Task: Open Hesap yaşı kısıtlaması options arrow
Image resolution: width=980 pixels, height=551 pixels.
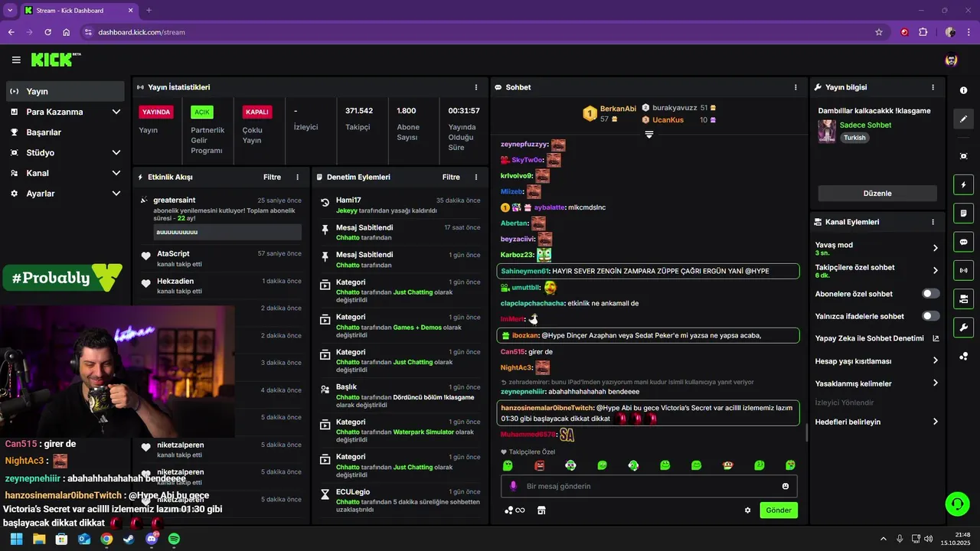Action: point(936,360)
